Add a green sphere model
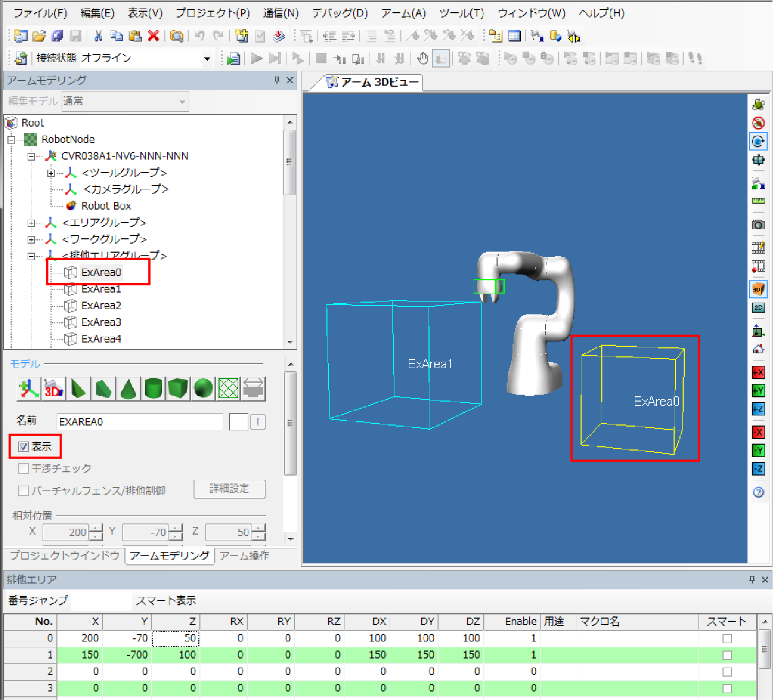773x700 pixels. pyautogui.click(x=203, y=389)
